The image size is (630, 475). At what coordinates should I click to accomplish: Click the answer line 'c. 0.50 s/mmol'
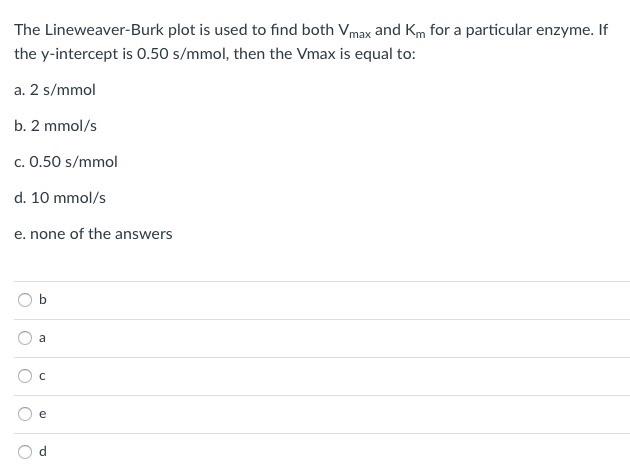66,162
